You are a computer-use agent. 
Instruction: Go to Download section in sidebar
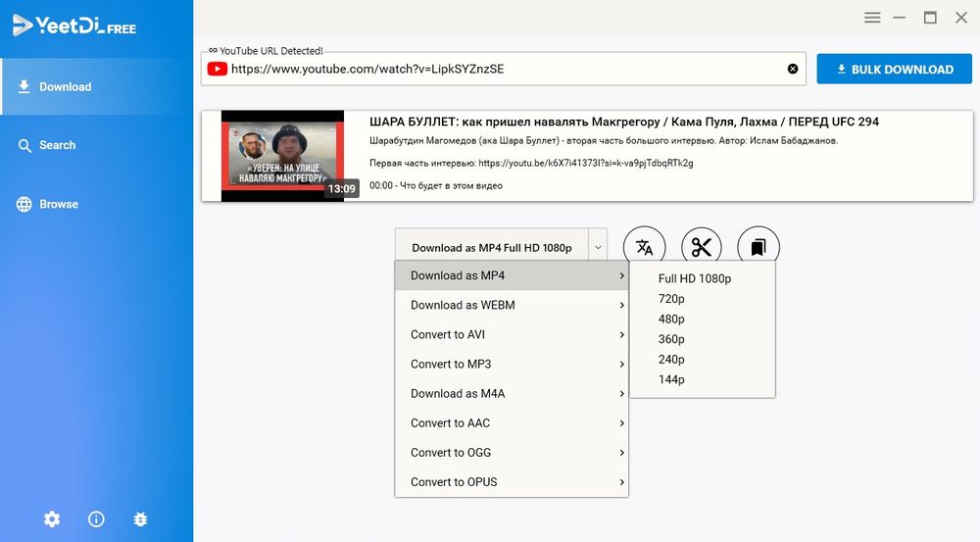(x=97, y=87)
